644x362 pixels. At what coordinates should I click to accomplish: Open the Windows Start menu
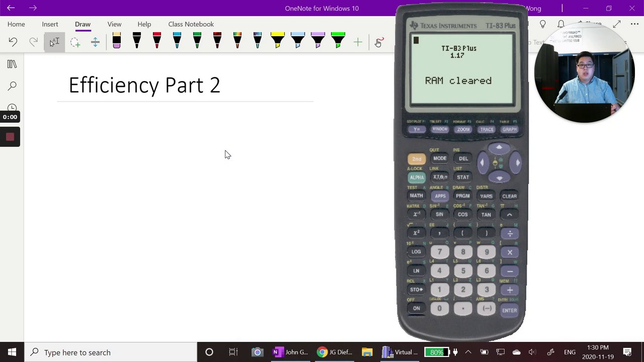coord(12,352)
